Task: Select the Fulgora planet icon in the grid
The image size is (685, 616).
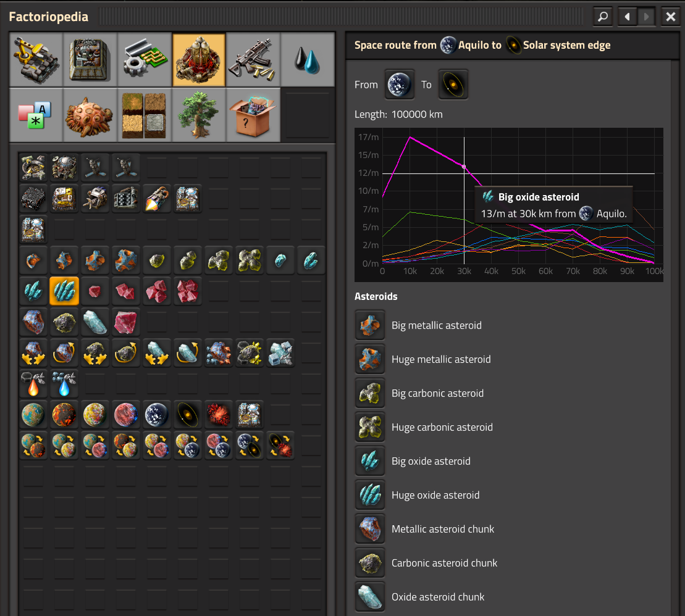Action: coord(126,415)
